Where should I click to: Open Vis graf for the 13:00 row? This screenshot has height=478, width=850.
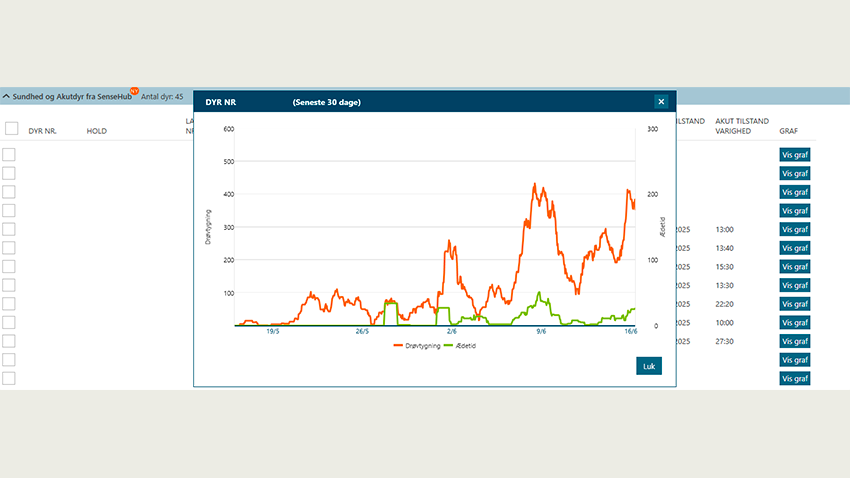pos(794,229)
